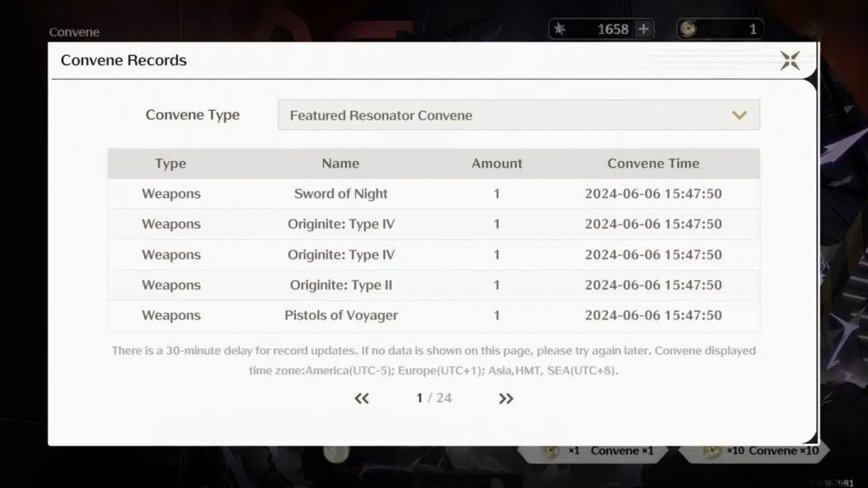Click the Type column header
Image resolution: width=868 pixels, height=488 pixels.
[170, 164]
